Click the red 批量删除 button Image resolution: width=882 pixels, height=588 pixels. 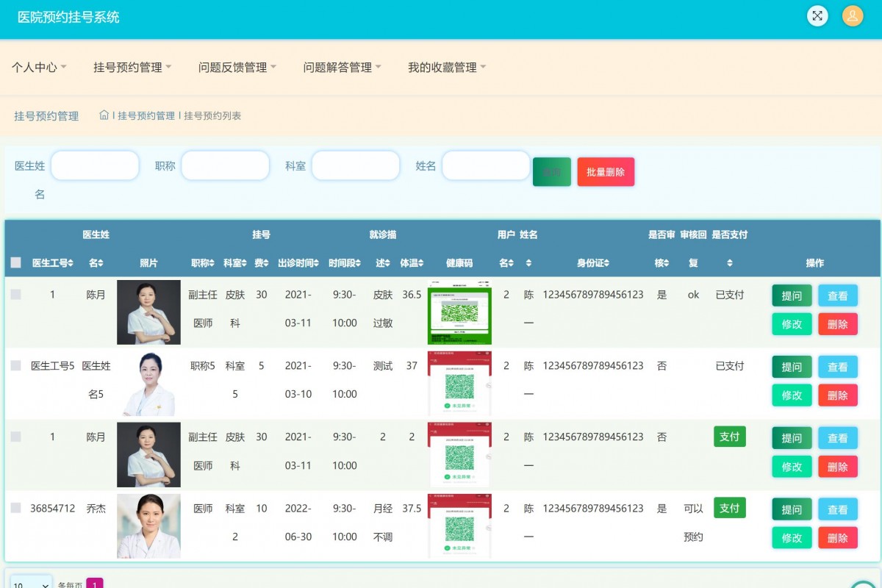tap(606, 171)
